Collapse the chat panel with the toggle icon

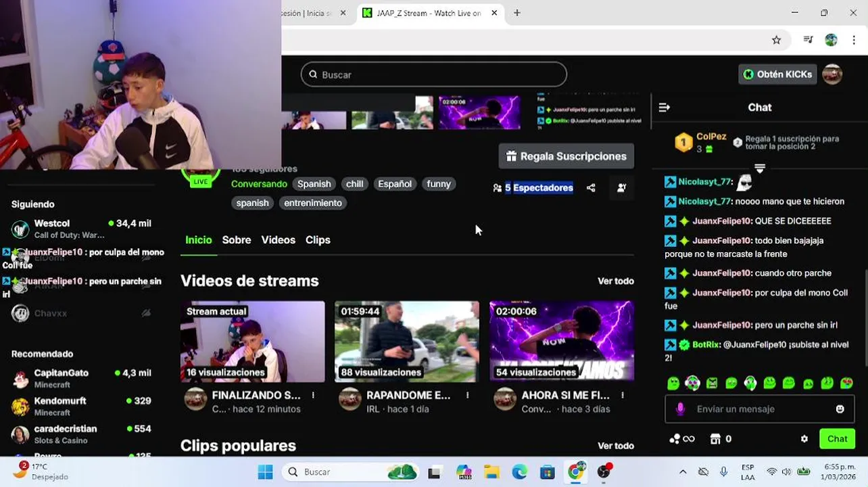pos(664,108)
